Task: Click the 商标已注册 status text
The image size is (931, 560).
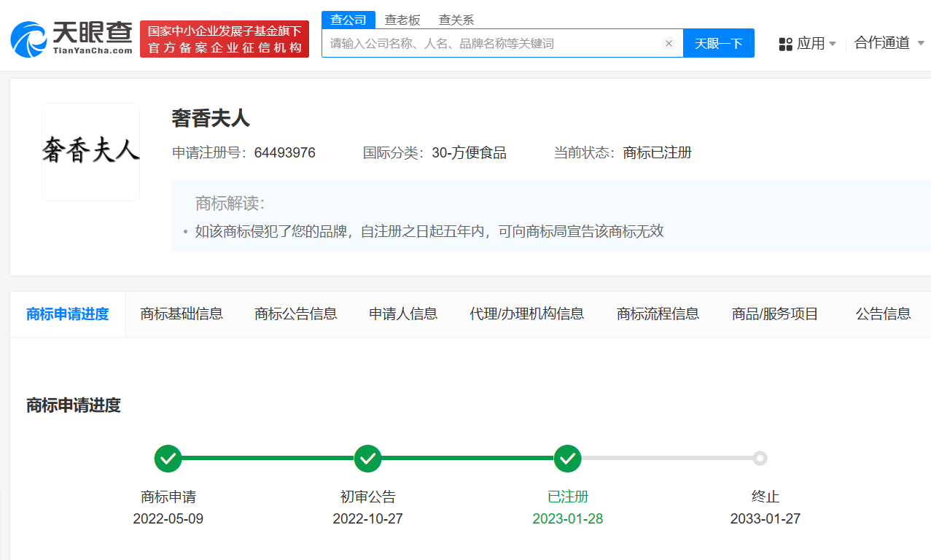Action: (x=658, y=153)
